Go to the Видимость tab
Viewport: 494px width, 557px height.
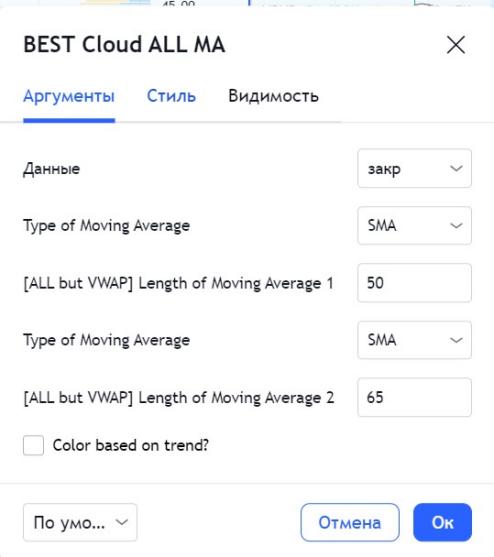pyautogui.click(x=273, y=96)
